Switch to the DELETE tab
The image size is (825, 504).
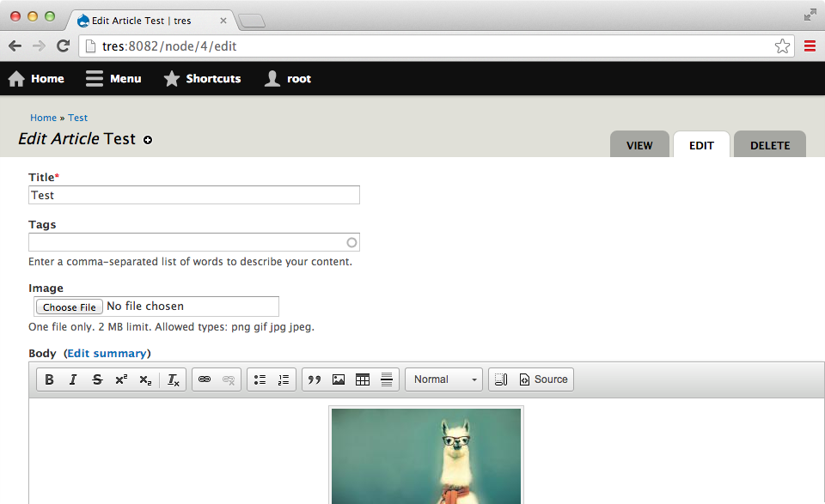[x=769, y=144]
